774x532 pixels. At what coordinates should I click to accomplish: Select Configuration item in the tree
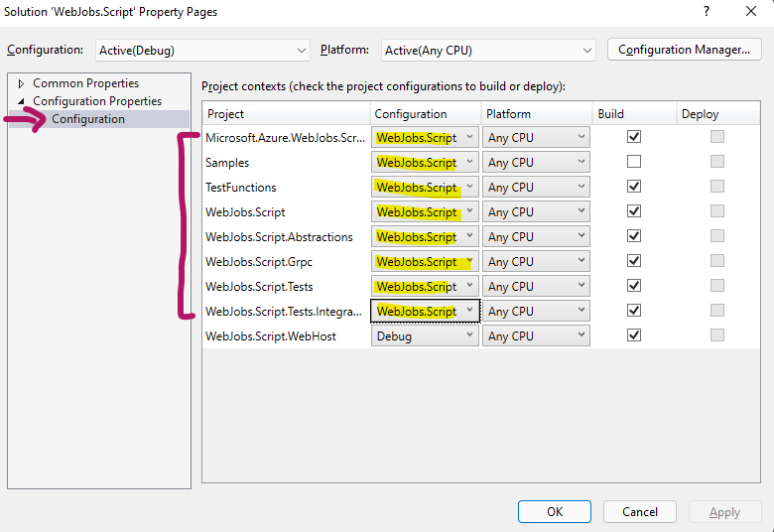88,119
